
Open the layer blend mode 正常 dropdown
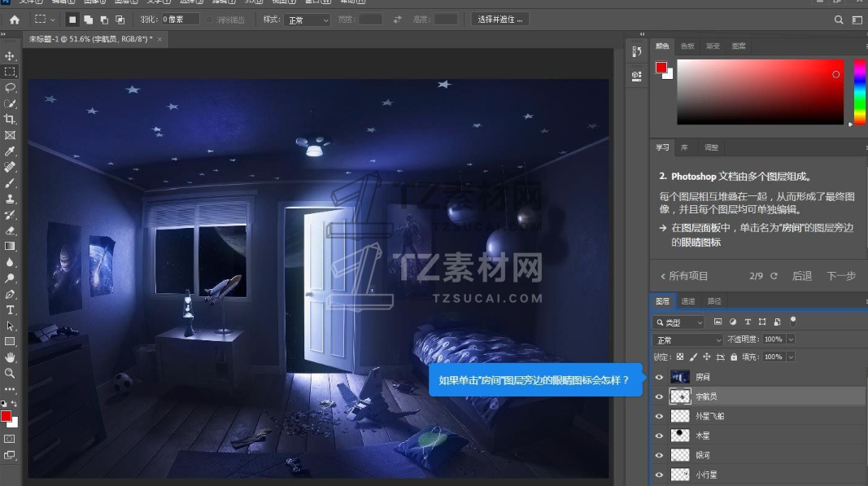point(687,339)
